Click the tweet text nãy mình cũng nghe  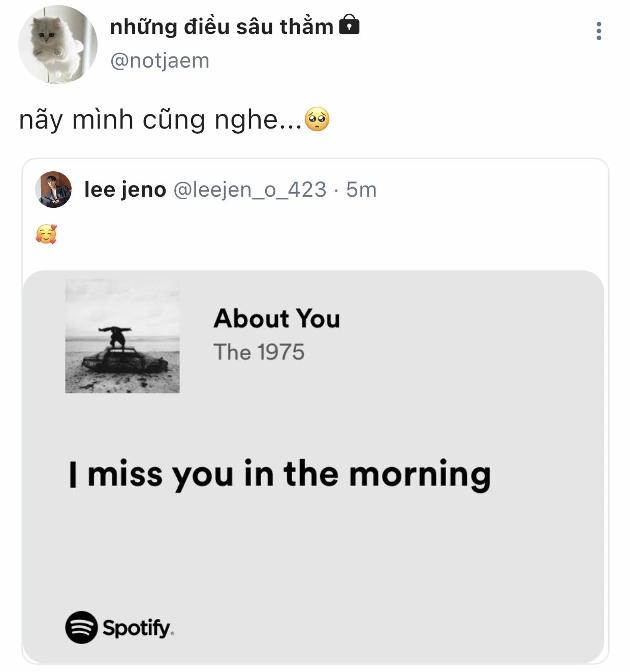pyautogui.click(x=161, y=120)
